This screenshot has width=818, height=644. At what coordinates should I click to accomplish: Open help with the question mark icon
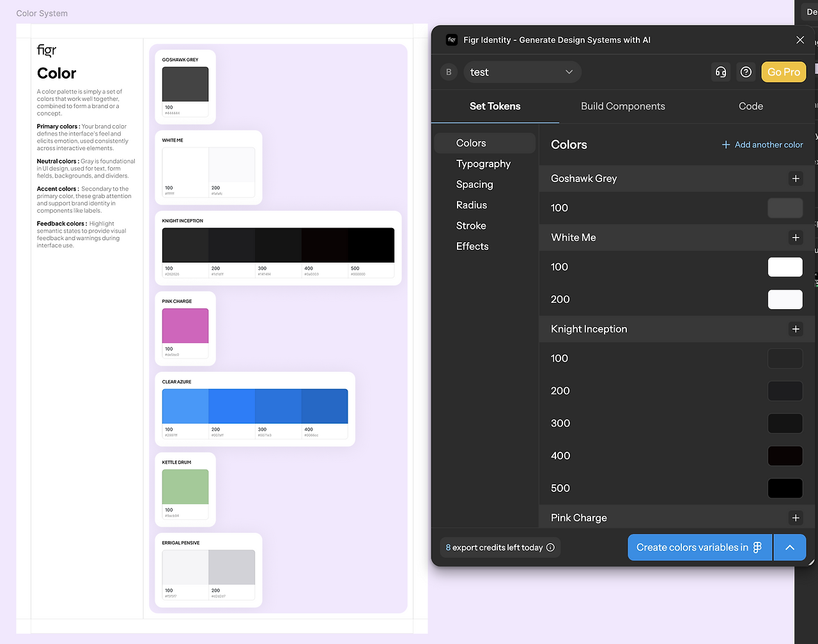[746, 72]
